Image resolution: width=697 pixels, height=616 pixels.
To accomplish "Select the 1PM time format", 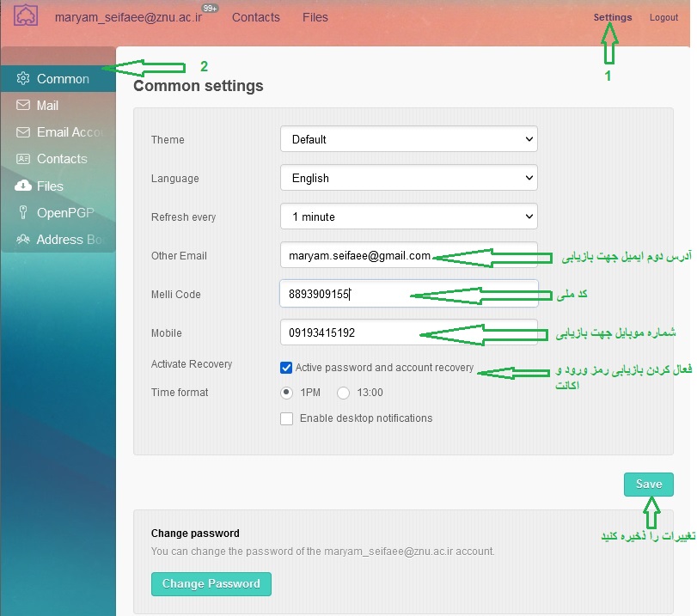I will tap(287, 393).
